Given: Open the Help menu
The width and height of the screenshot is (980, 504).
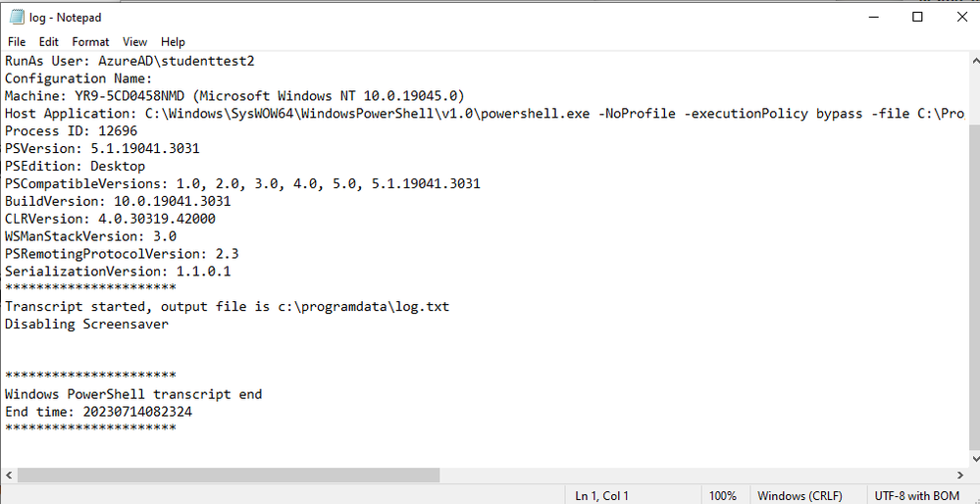Looking at the screenshot, I should (x=173, y=42).
